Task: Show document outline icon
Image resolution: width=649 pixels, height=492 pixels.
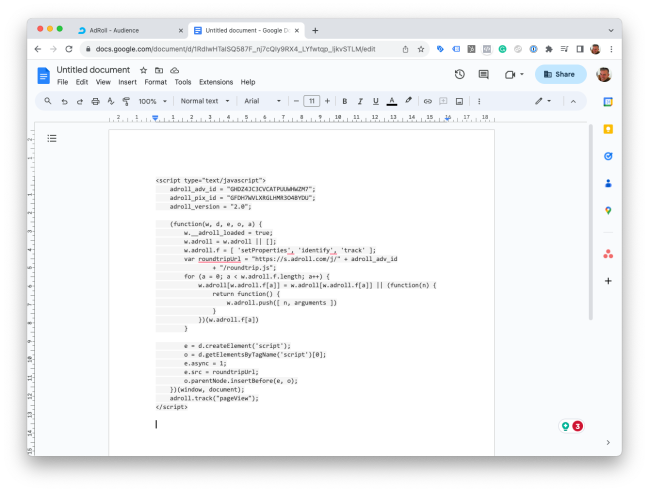Action: pyautogui.click(x=52, y=138)
